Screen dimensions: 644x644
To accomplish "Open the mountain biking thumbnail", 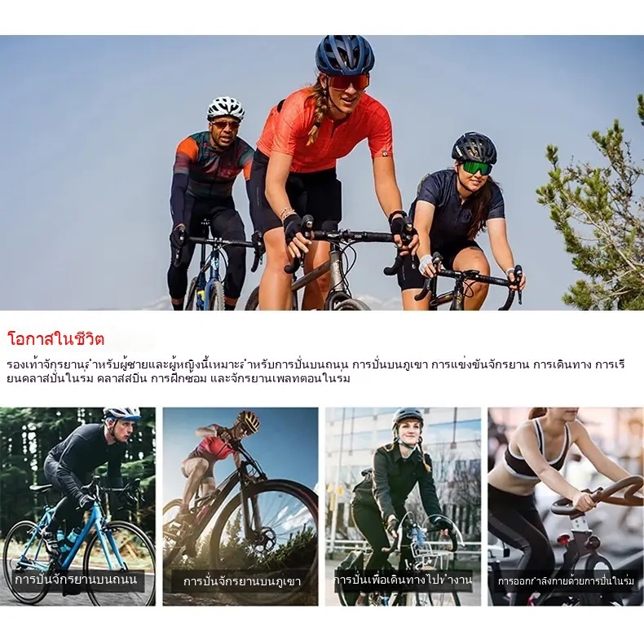I will 240,506.
